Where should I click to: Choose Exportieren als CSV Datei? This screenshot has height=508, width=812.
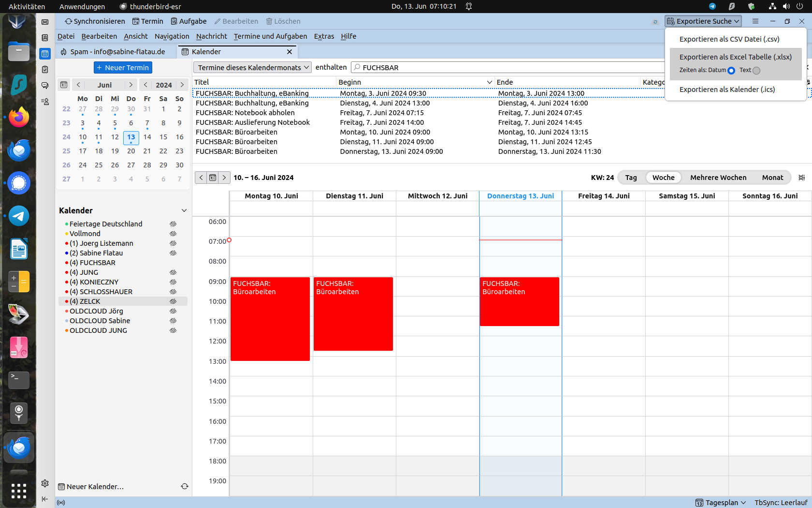[729, 39]
